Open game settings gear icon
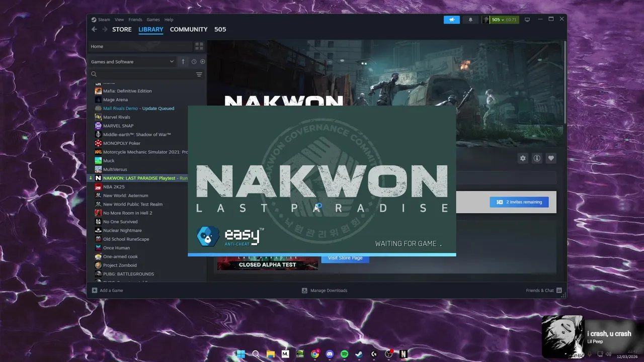The width and height of the screenshot is (644, 362). tap(523, 158)
